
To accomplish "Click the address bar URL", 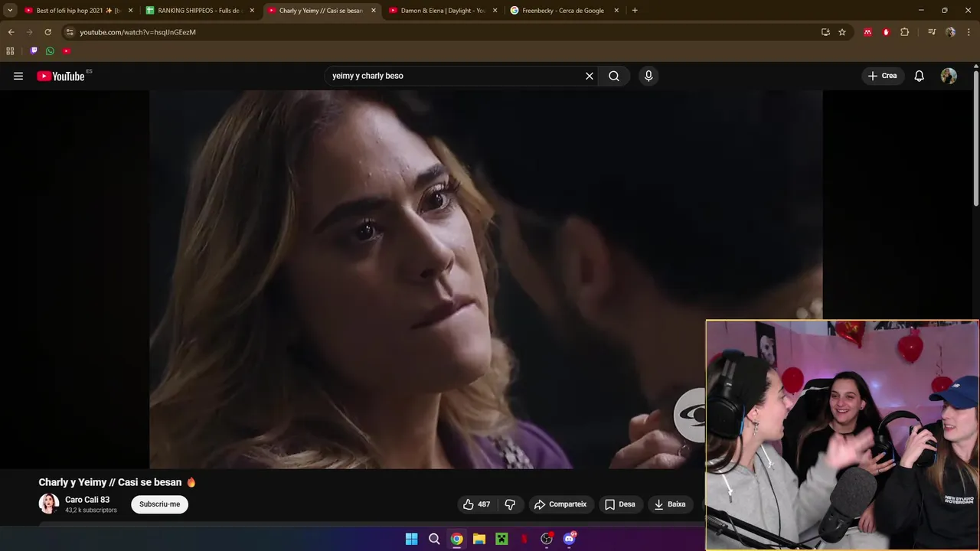I will [x=138, y=32].
